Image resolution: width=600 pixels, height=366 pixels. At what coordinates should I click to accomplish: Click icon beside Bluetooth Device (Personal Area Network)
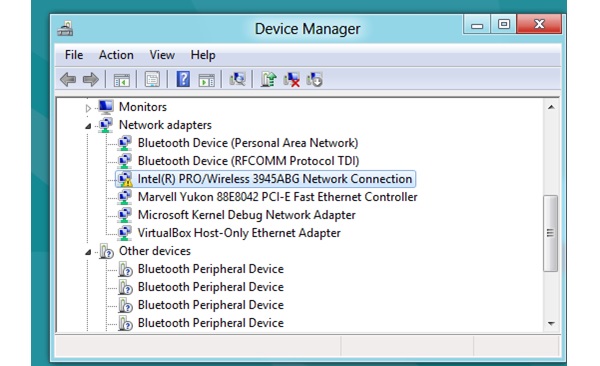pos(125,143)
